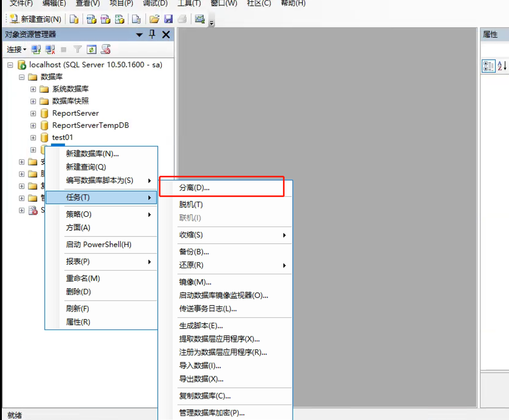Expand the ReportServerTempDB node

tap(33, 125)
